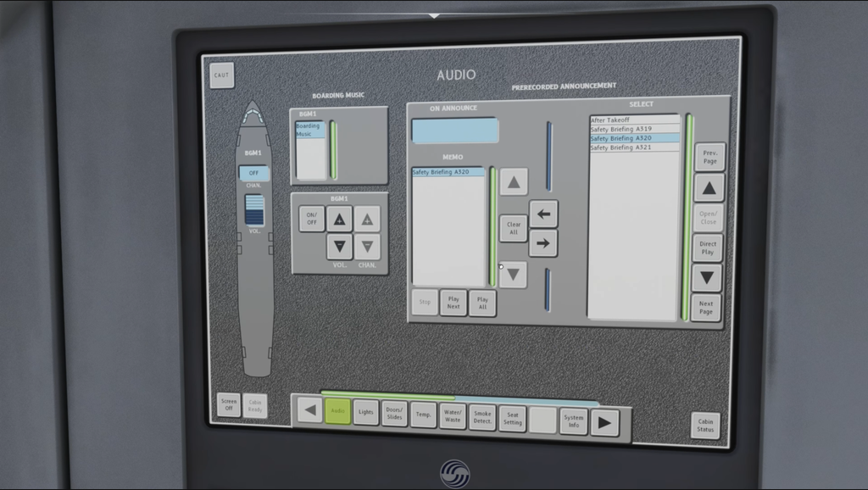Screen dimensions: 868x490
Task: Click Direct Play button
Action: click(708, 248)
